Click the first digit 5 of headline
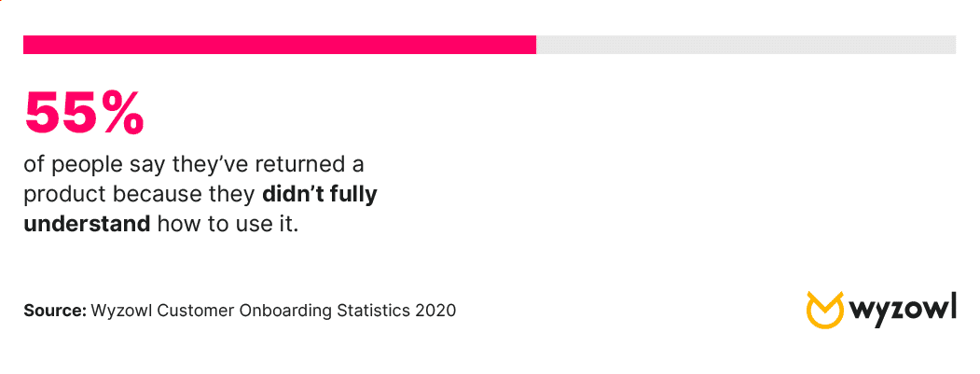The width and height of the screenshot is (980, 374). click(x=43, y=114)
